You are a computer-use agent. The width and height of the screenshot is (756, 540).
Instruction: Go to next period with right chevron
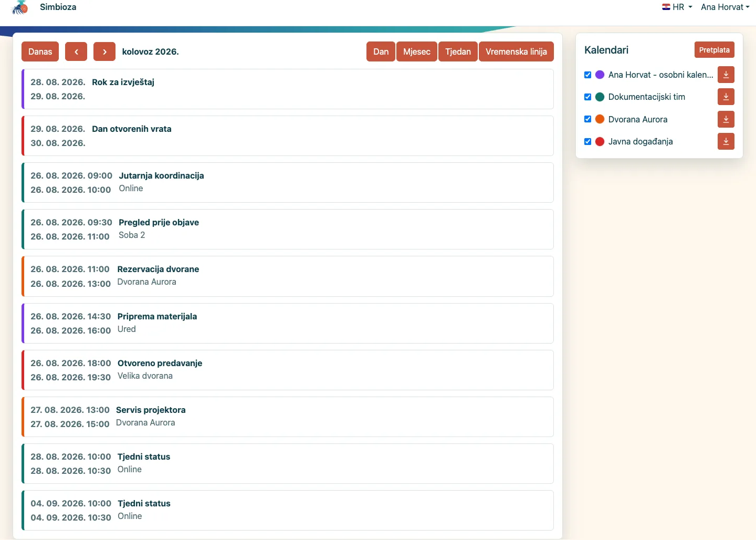(x=104, y=51)
